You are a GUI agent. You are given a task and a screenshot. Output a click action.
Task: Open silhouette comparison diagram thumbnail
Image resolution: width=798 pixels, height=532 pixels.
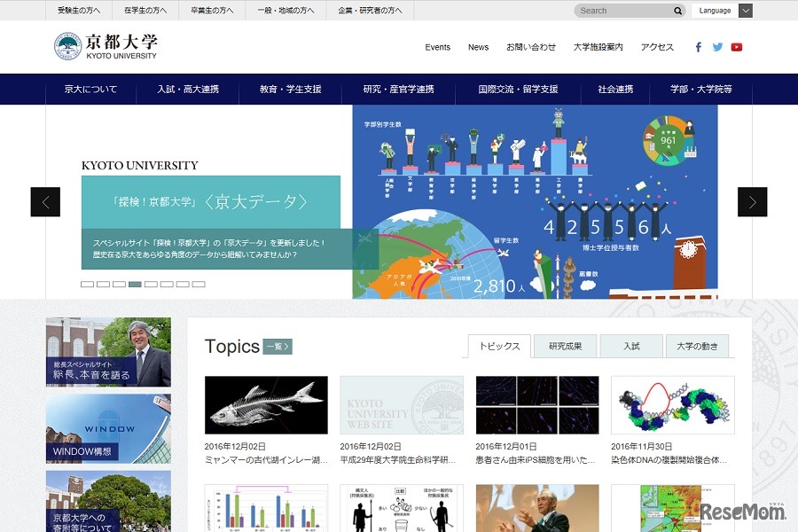point(402,508)
